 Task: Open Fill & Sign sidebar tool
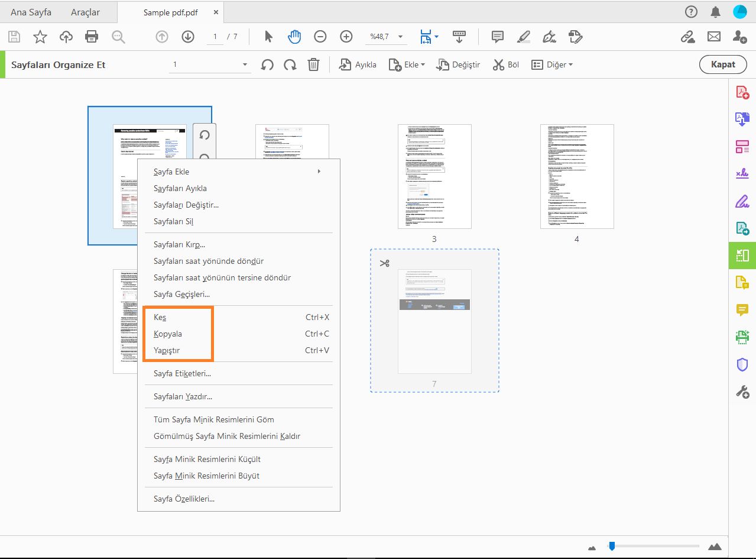(742, 201)
